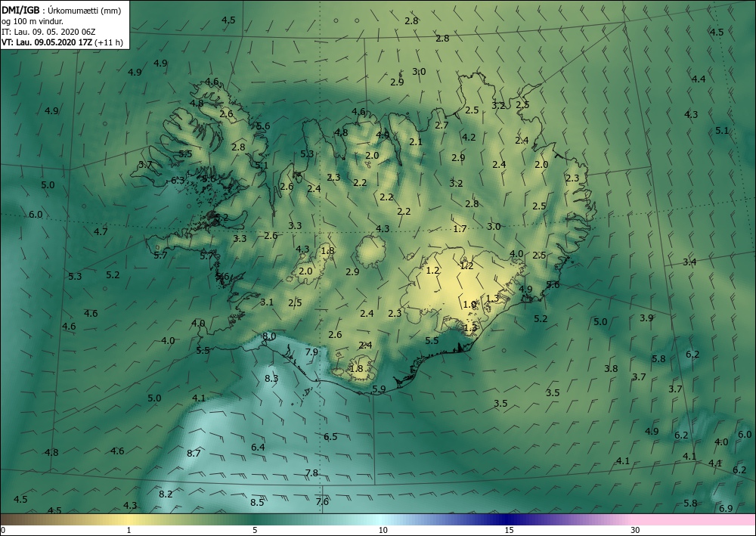Click the map value 7.9
Screen dimensions: 756x536
311,352
